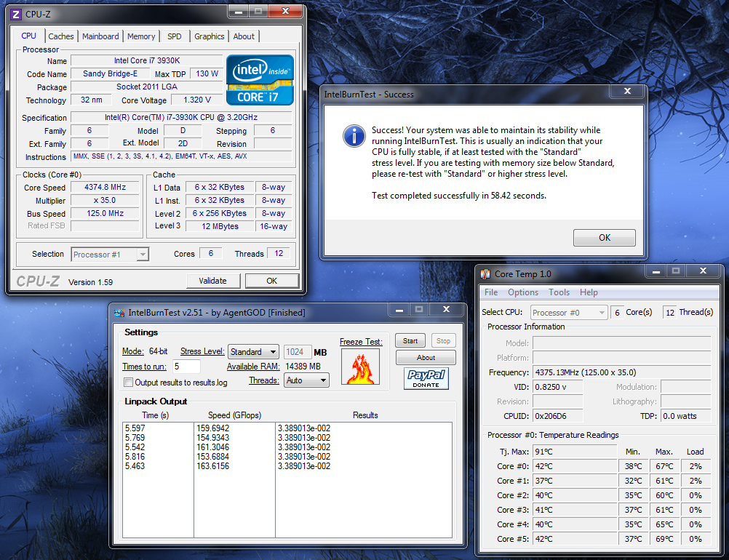Click the Linpack speed result 163.6156
Image resolution: width=729 pixels, height=560 pixels.
[x=212, y=466]
